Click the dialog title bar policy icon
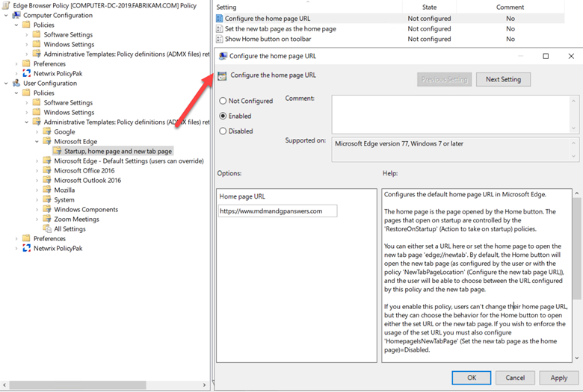Screen dimensions: 583x392 (x=223, y=56)
